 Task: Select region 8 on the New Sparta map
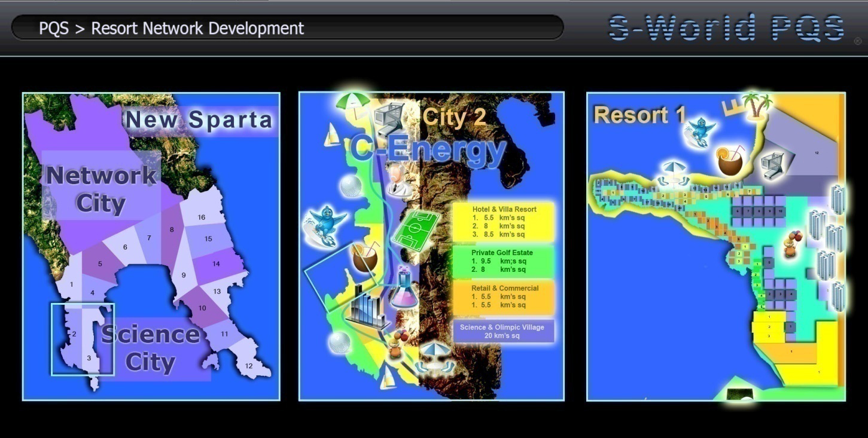tap(172, 229)
